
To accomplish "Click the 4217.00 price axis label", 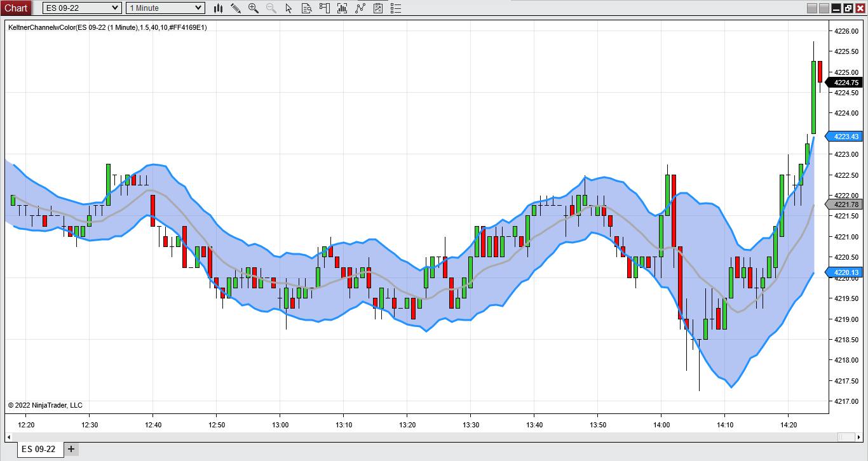I will (x=846, y=401).
